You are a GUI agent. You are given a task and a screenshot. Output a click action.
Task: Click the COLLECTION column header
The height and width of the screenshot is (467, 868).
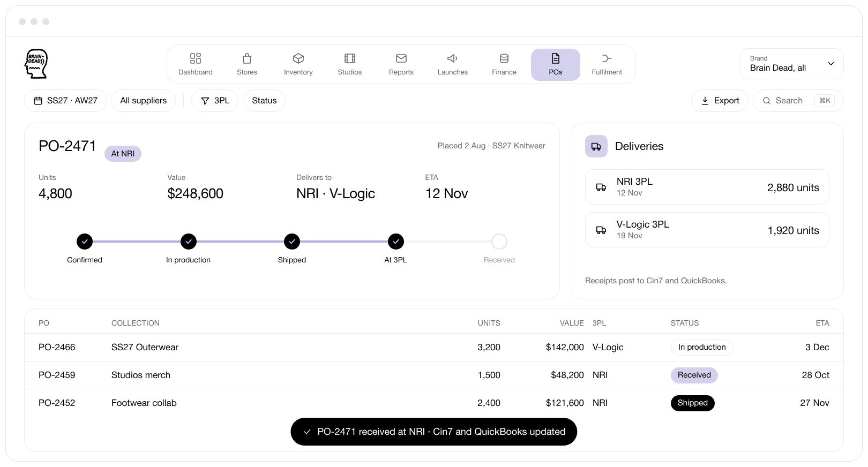[x=136, y=323]
